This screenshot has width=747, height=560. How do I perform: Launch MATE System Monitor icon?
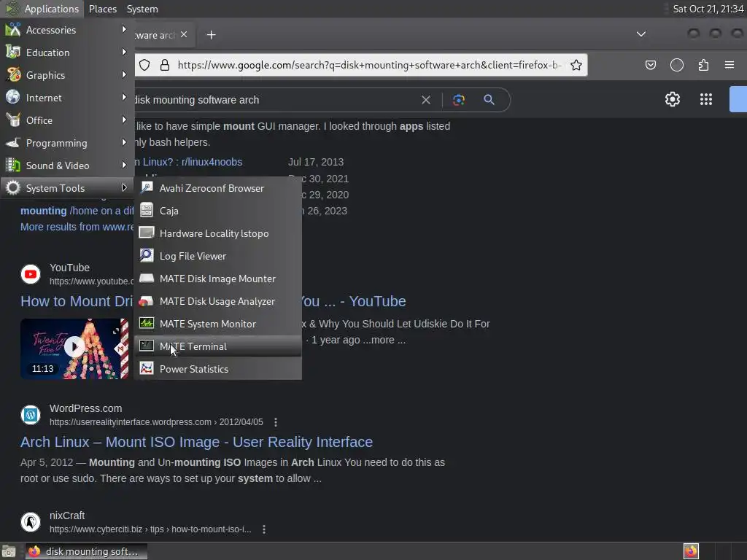147,323
